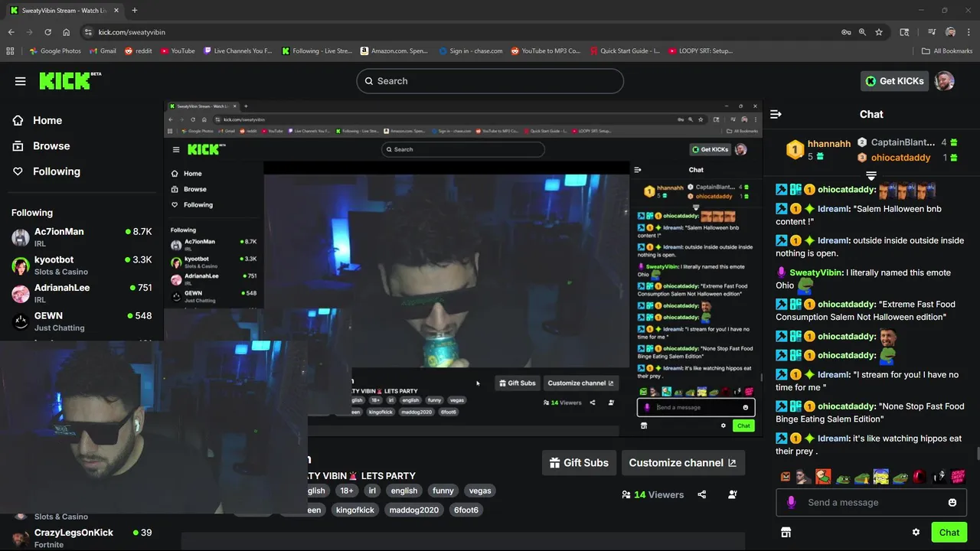Expand the All Bookmarks folder
980x551 pixels.
(x=947, y=51)
